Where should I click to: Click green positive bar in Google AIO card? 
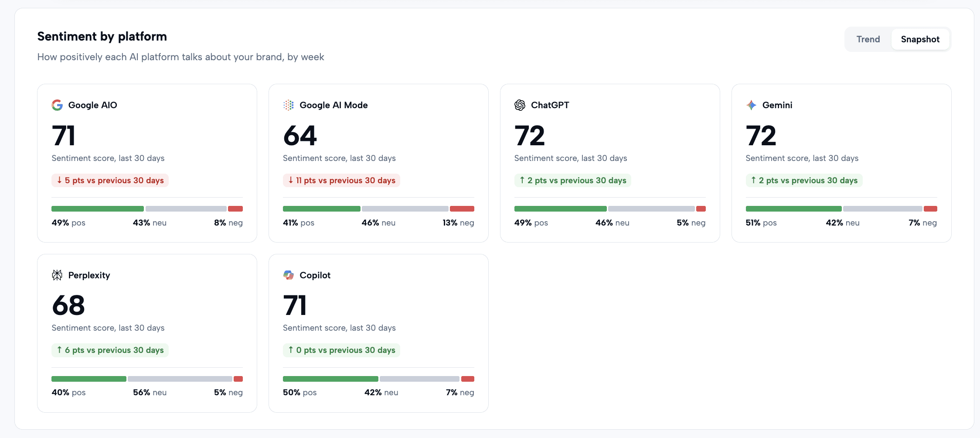(x=98, y=209)
